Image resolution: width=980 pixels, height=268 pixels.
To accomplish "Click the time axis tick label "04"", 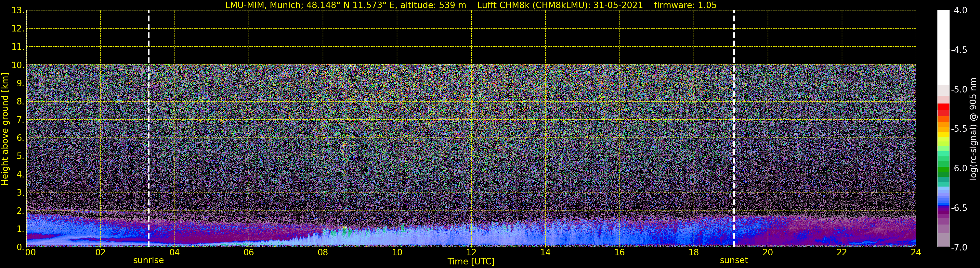I will pyautogui.click(x=175, y=252).
